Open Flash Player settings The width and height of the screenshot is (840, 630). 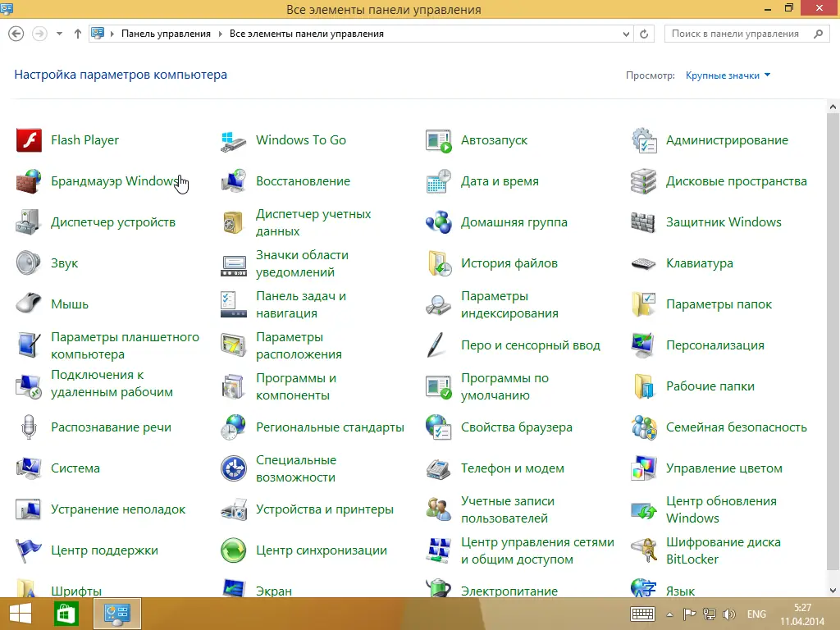click(x=84, y=139)
